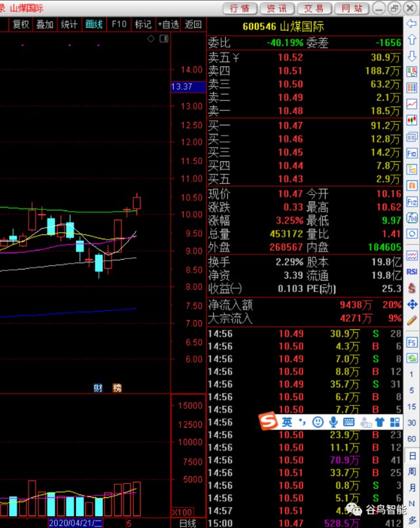This screenshot has width=420, height=528.
Task: Click the green refresh icon
Action: pyautogui.click(x=411, y=358)
